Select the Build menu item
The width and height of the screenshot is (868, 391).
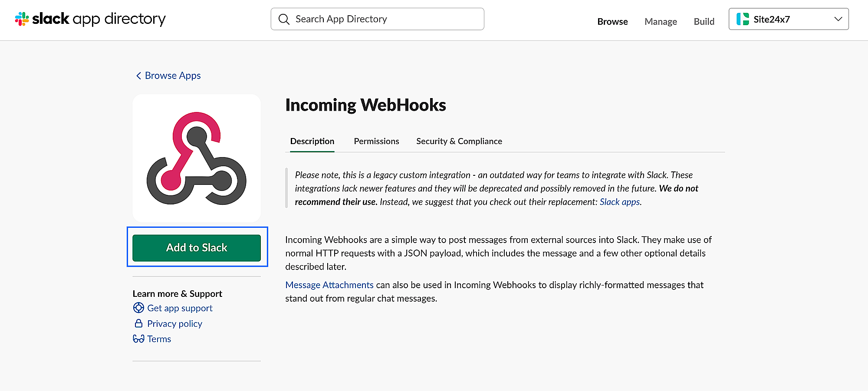point(704,21)
